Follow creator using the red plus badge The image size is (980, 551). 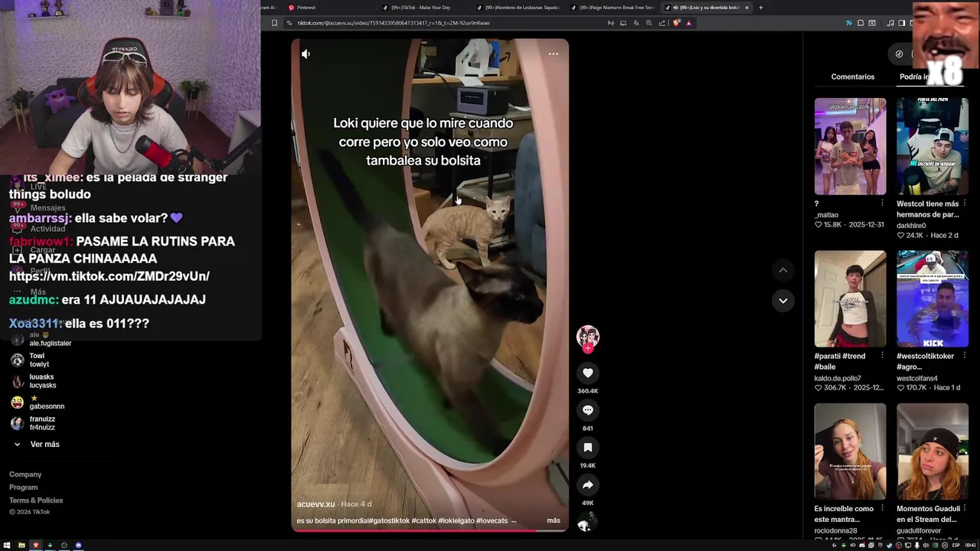coord(588,348)
